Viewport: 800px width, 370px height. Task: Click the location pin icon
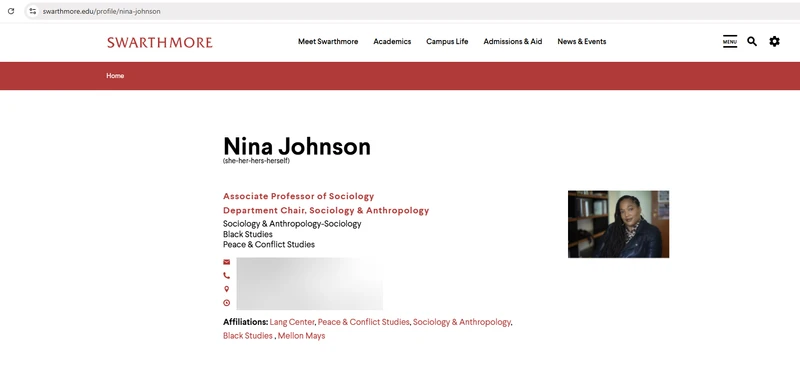(227, 289)
